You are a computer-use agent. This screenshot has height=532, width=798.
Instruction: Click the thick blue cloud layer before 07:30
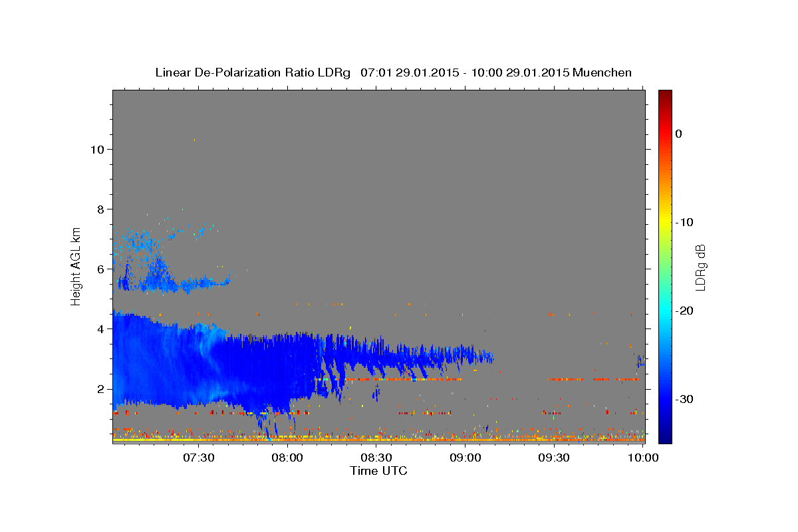pyautogui.click(x=156, y=359)
